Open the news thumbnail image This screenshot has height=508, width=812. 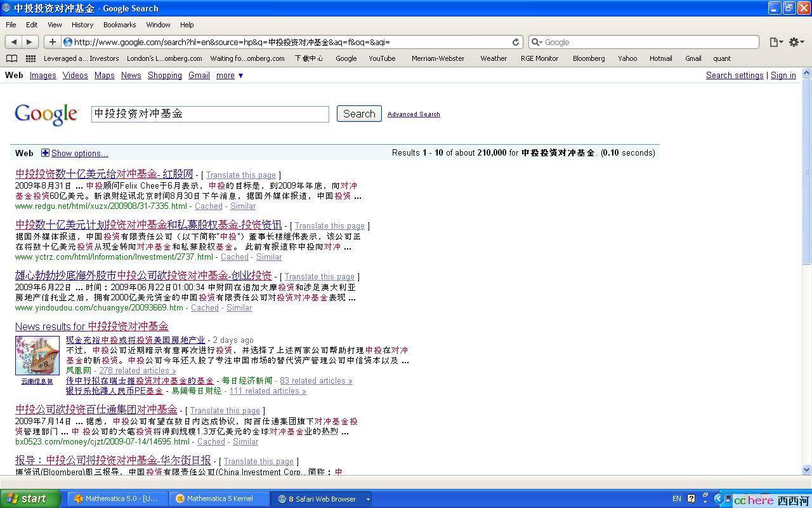click(37, 356)
